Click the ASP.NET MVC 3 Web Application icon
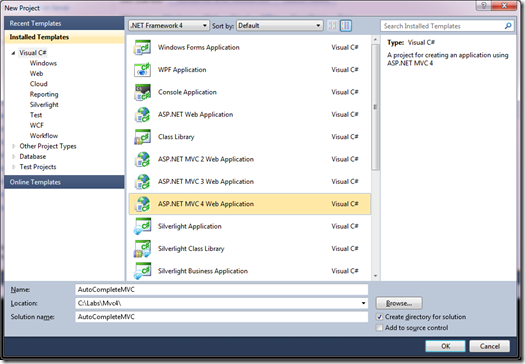 tap(142, 181)
